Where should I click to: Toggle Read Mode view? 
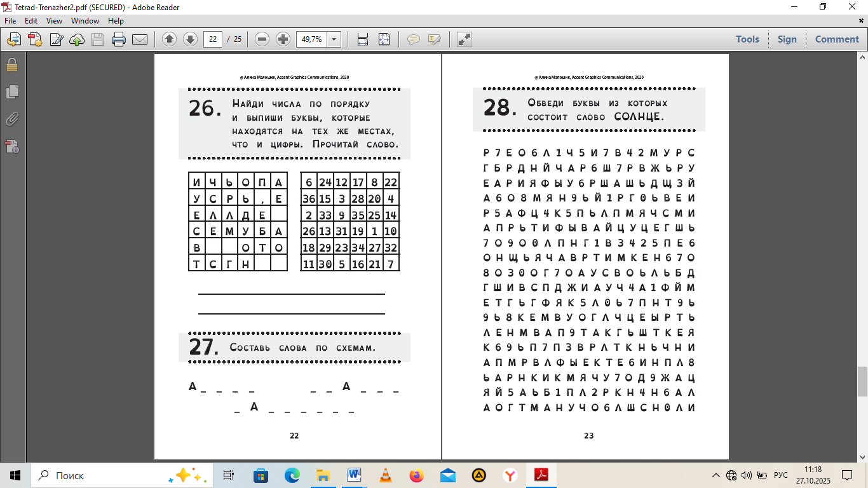pyautogui.click(x=465, y=39)
